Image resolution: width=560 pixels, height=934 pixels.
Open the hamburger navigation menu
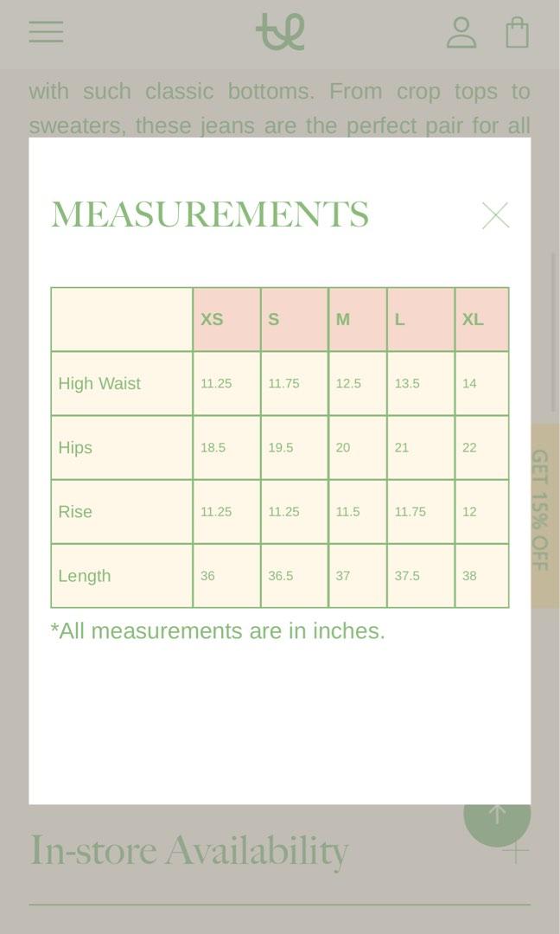pyautogui.click(x=46, y=32)
